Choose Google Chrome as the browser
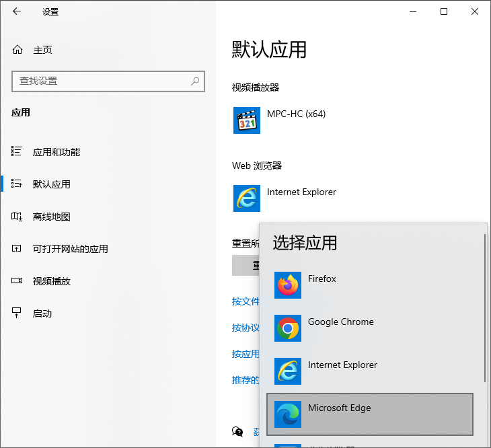 coord(370,328)
